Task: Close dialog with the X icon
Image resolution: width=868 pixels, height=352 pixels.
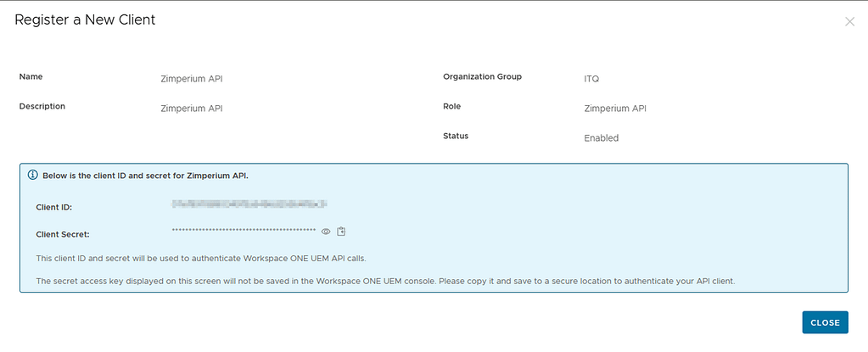Action: [849, 21]
